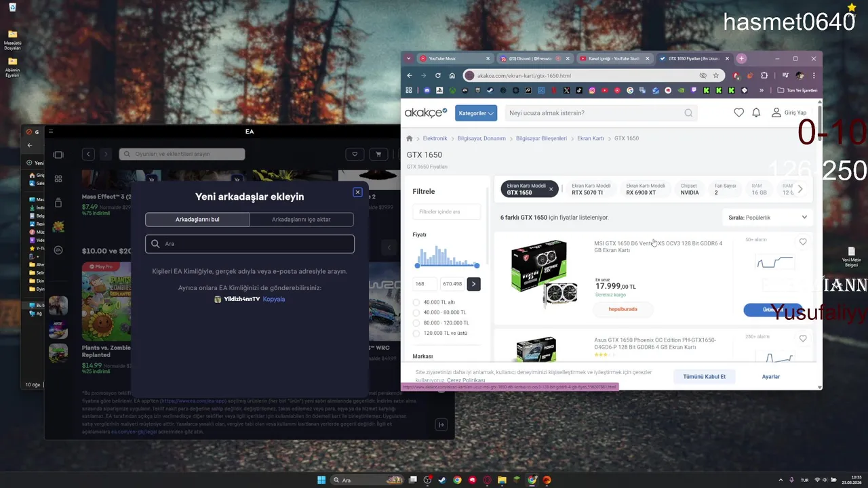Apply price range arrow button
The image size is (868, 488).
tap(473, 284)
